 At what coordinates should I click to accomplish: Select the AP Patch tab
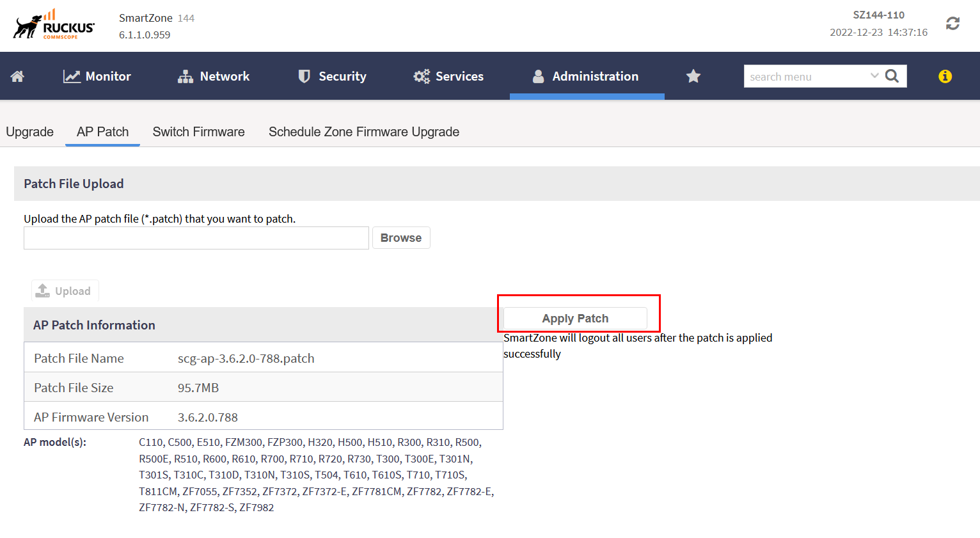pyautogui.click(x=103, y=132)
